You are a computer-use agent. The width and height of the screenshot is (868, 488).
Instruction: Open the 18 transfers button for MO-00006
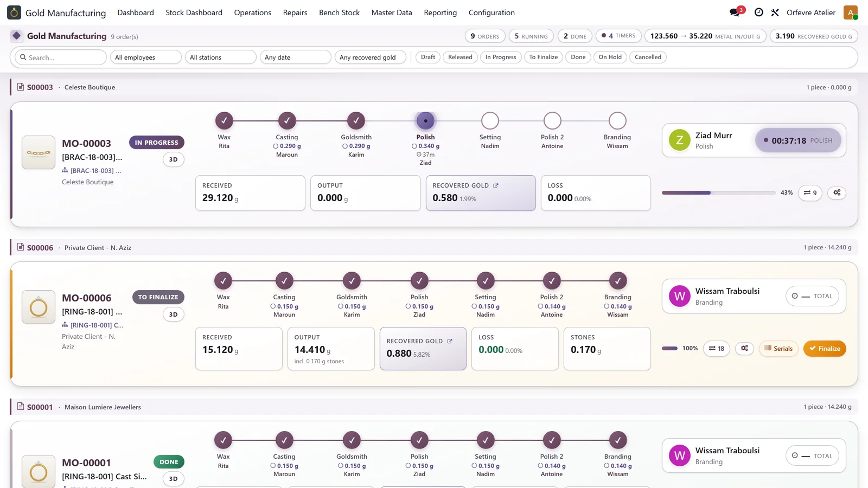(x=716, y=348)
